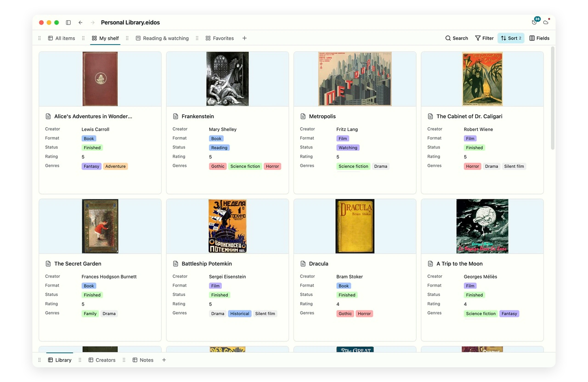Click the Alice's Adventures book cover
The image size is (588, 382).
pyautogui.click(x=100, y=79)
